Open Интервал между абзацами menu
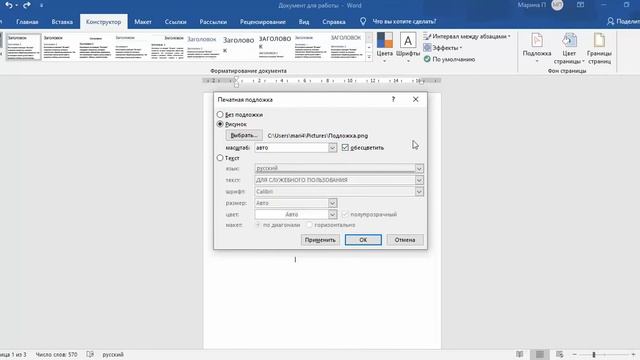Screen dimensions: 640x360 (467, 36)
